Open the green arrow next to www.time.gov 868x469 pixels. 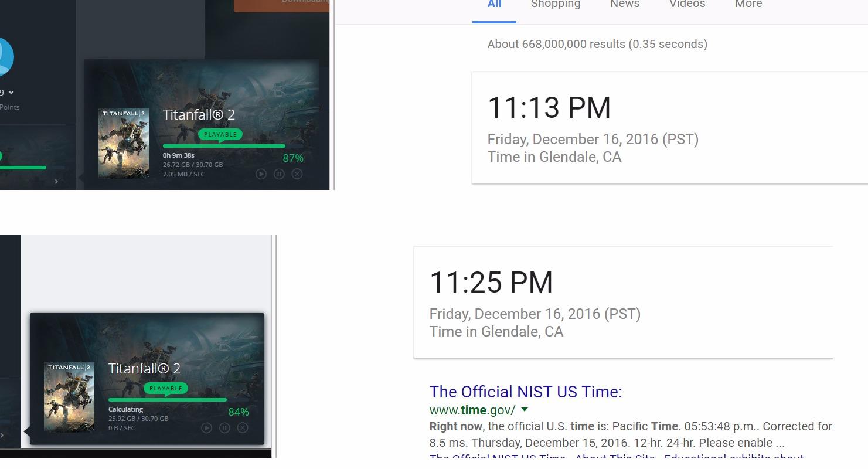525,410
